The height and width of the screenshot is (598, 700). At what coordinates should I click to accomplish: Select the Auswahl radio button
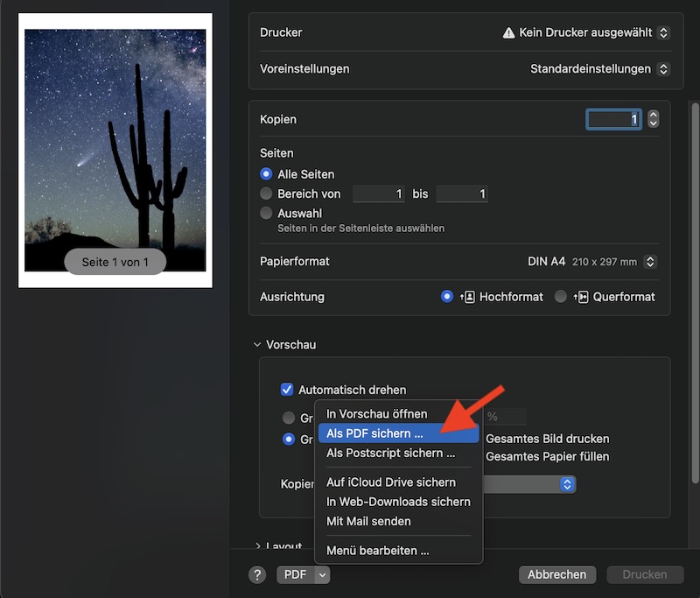click(x=266, y=213)
